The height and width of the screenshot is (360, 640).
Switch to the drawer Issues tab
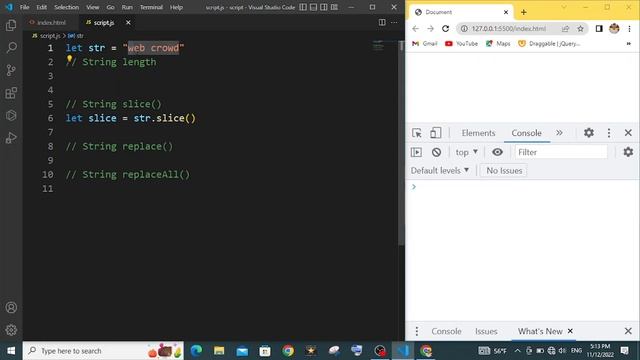[486, 331]
